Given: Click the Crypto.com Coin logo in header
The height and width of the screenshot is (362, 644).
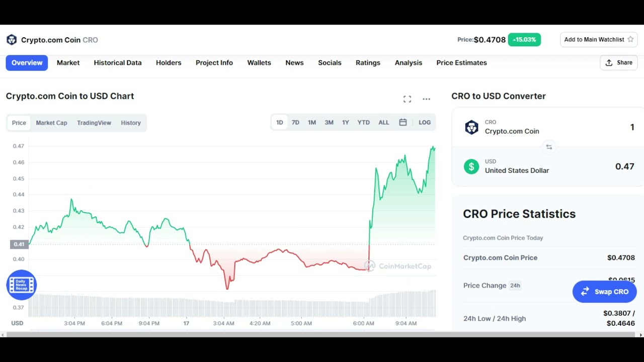Looking at the screenshot, I should 12,40.
